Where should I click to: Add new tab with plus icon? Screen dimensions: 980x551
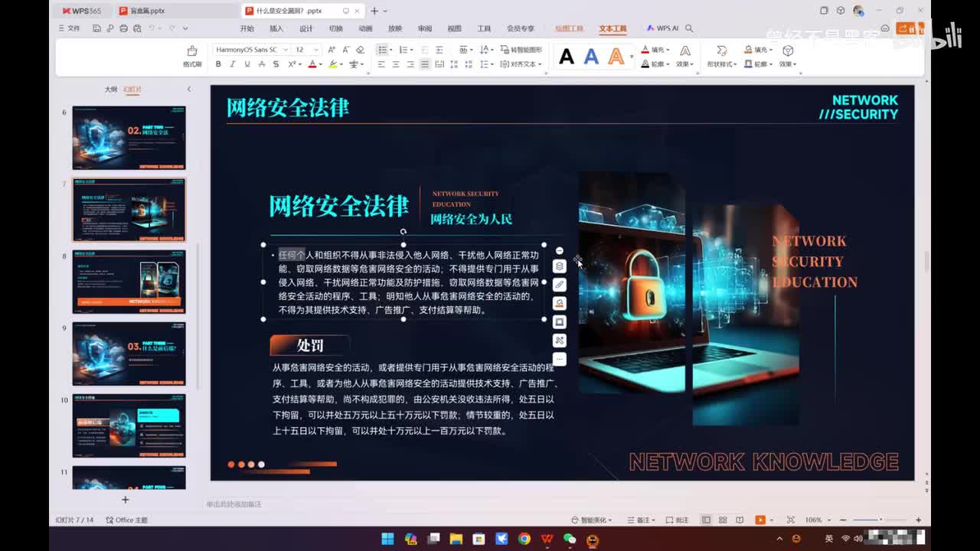pyautogui.click(x=374, y=11)
